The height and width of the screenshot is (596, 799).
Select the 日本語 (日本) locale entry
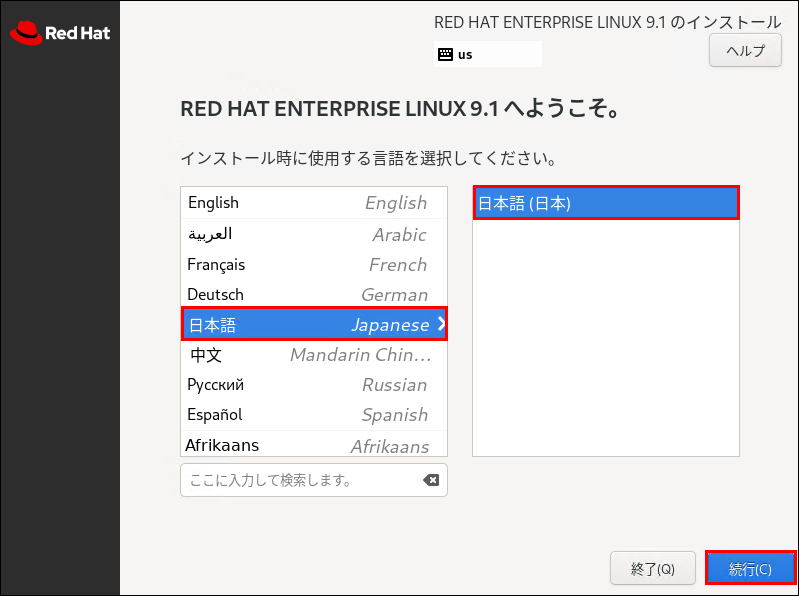point(606,203)
